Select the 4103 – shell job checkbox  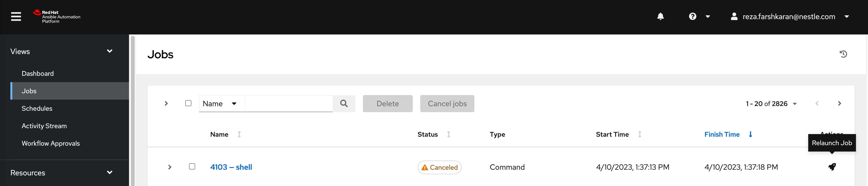[x=192, y=166]
